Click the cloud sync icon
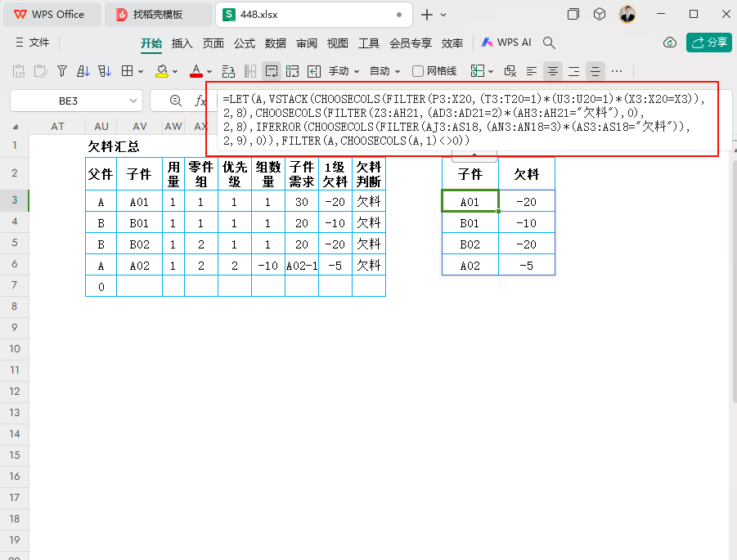 670,43
